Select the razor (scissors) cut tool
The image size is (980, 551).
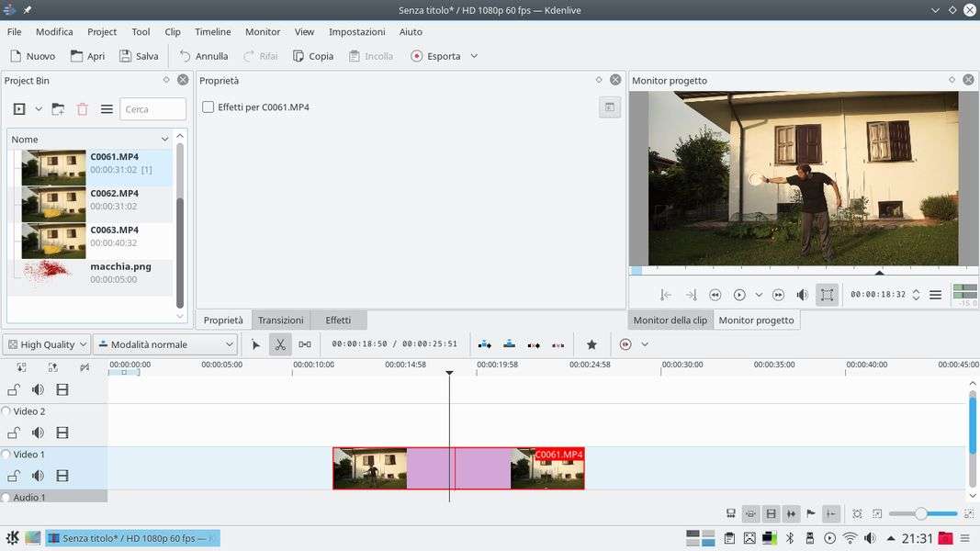click(x=280, y=344)
